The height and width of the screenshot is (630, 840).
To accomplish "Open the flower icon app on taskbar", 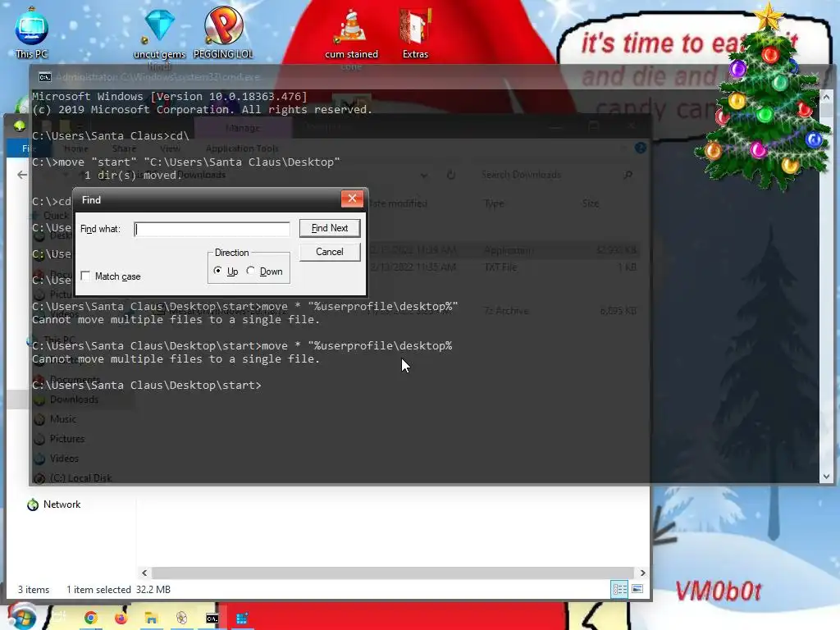I will click(x=181, y=619).
